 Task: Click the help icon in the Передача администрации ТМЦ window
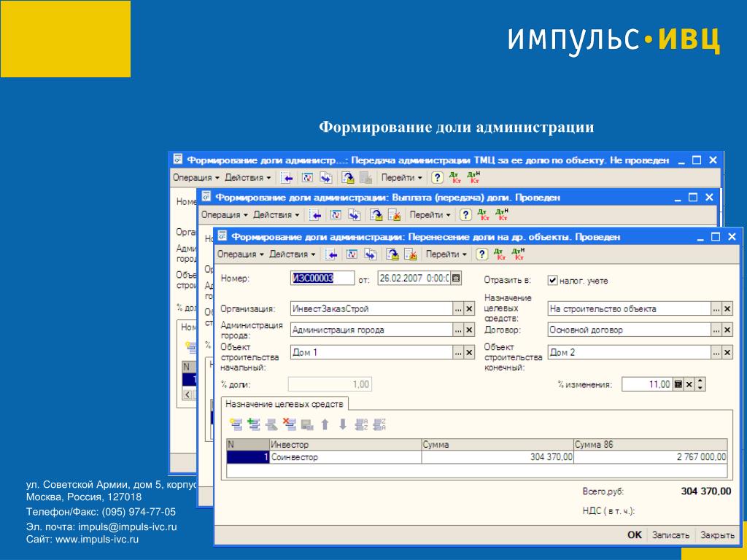[x=437, y=178]
